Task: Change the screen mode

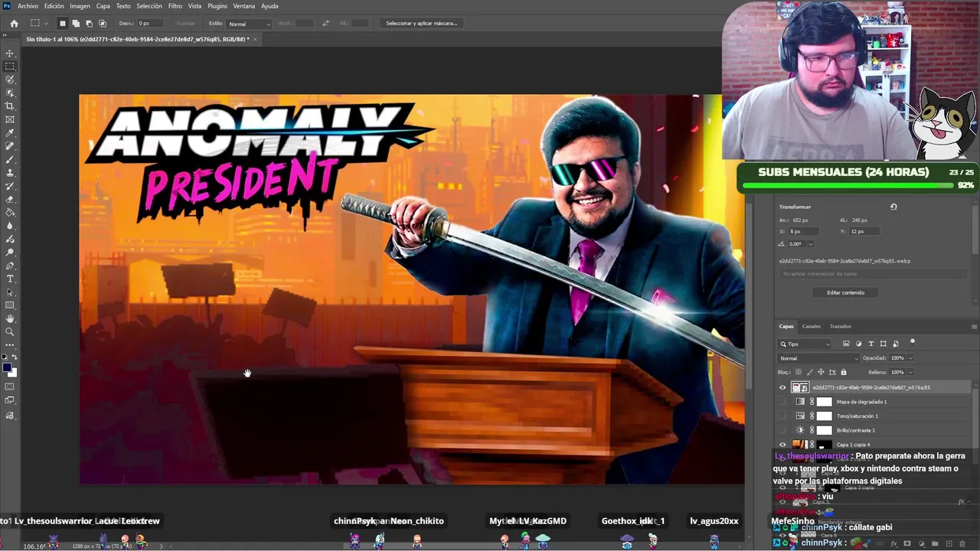Action: (10, 401)
